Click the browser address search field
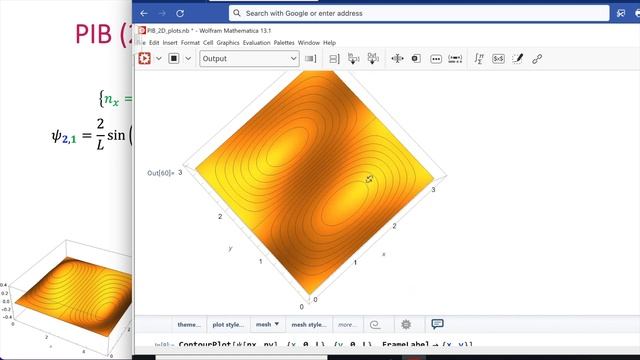Image resolution: width=640 pixels, height=360 pixels. [419, 13]
